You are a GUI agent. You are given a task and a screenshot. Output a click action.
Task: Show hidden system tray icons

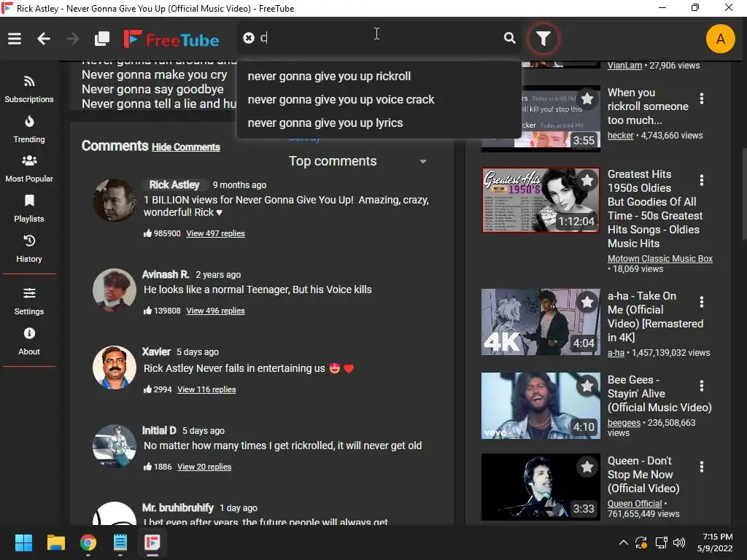coord(623,542)
